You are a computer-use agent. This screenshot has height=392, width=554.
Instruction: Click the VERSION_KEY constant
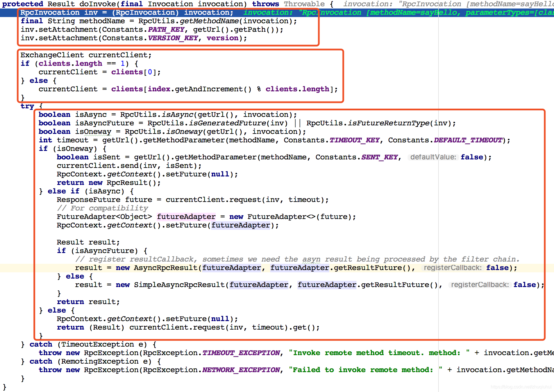(x=173, y=38)
